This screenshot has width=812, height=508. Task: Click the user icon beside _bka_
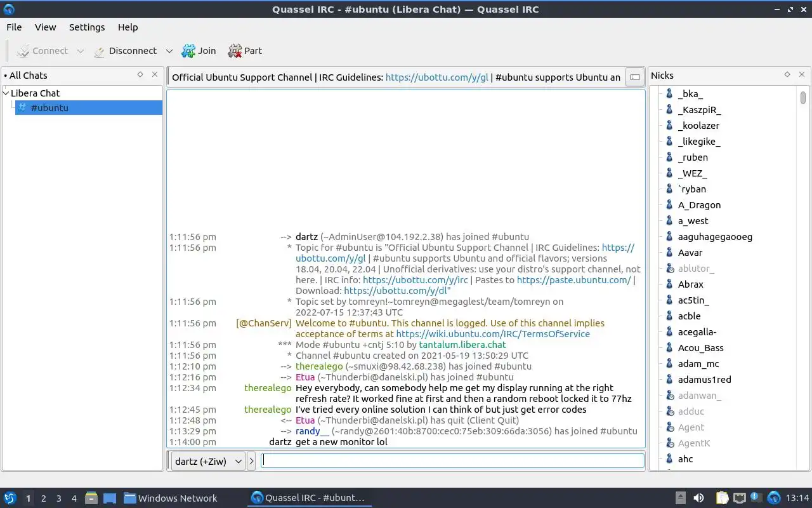pos(669,94)
